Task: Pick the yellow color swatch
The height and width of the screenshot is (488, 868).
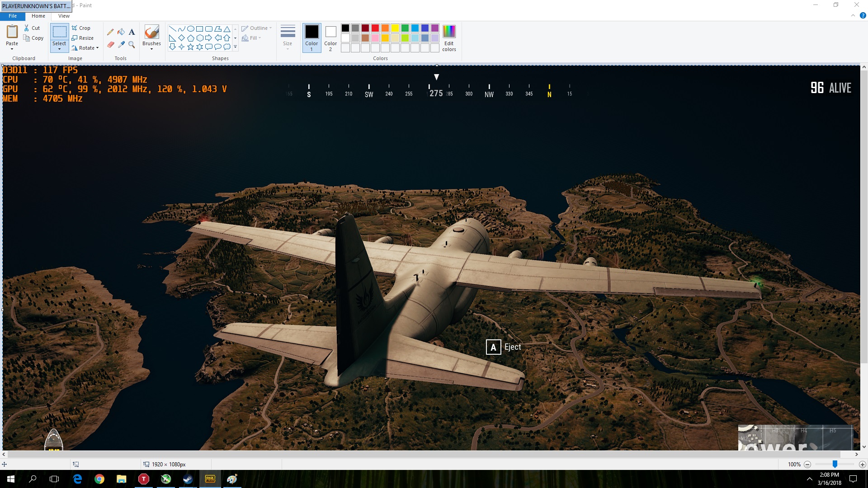Action: (395, 28)
